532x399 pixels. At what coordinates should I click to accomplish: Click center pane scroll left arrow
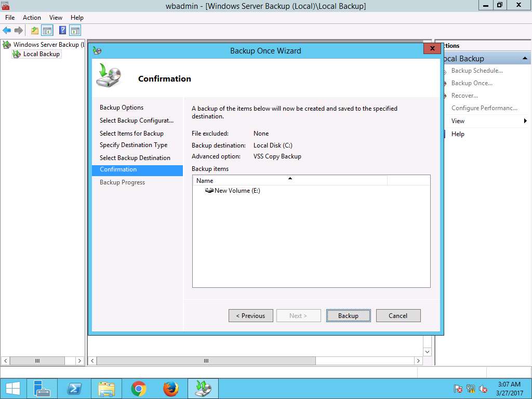point(92,361)
